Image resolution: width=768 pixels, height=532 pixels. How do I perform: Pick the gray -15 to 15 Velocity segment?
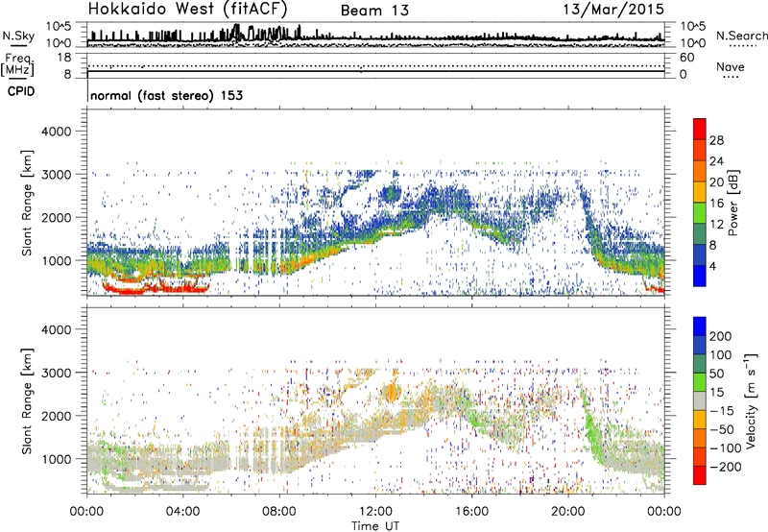pos(700,400)
